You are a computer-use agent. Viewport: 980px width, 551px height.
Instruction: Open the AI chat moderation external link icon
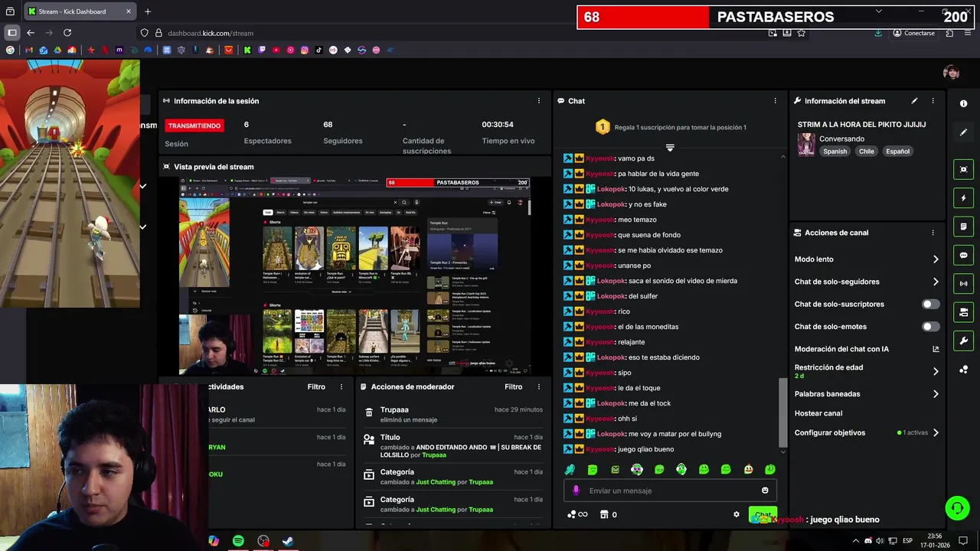(936, 349)
